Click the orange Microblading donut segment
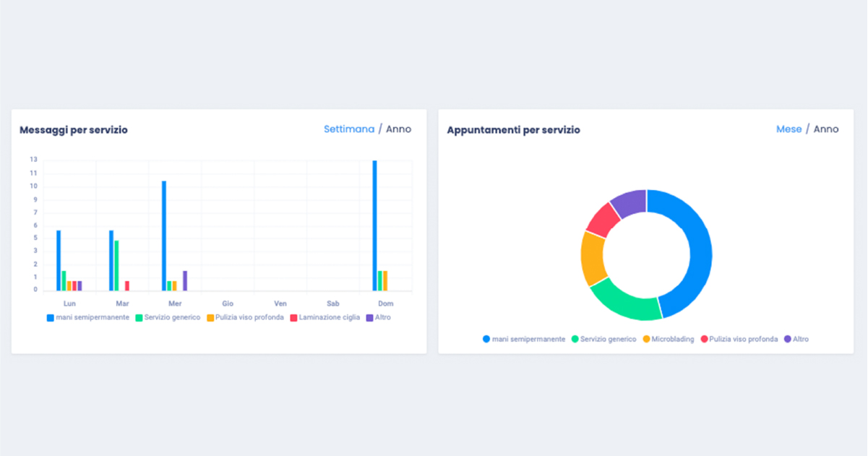Image resolution: width=868 pixels, height=456 pixels. click(593, 258)
